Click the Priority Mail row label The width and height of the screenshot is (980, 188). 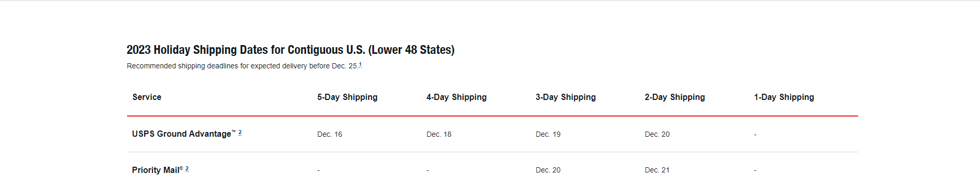(x=157, y=170)
